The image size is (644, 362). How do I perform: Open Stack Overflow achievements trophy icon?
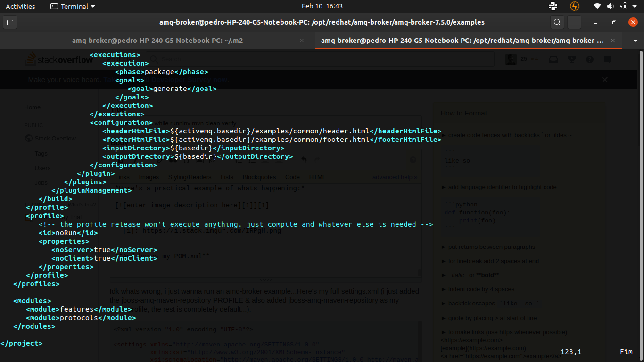tap(571, 59)
